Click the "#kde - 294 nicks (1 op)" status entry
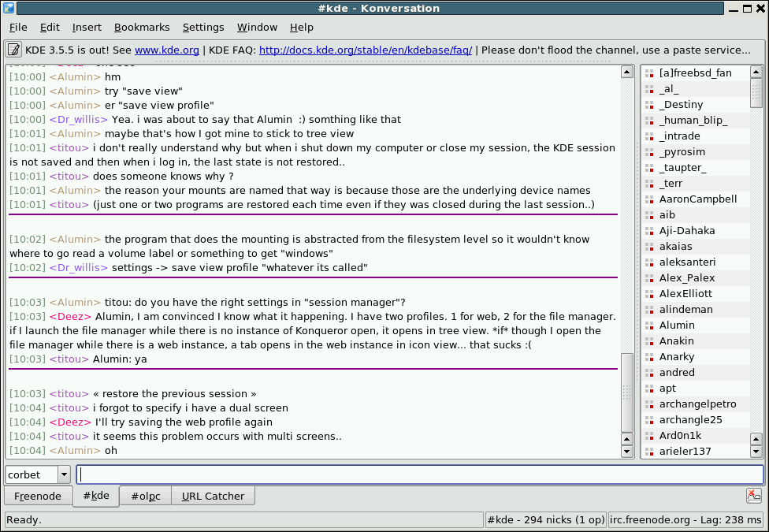Viewport: 769px width, 532px height. [x=546, y=519]
